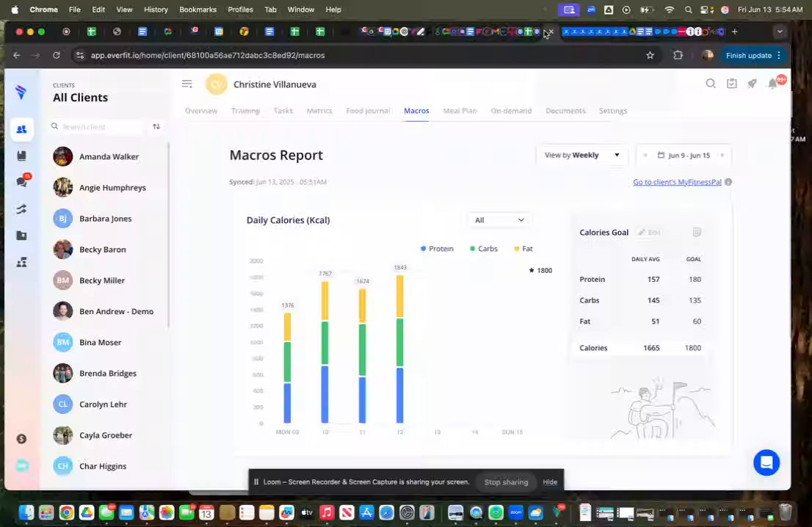Screen dimensions: 812x527
Task: Select the Macros tab
Action: [416, 111]
